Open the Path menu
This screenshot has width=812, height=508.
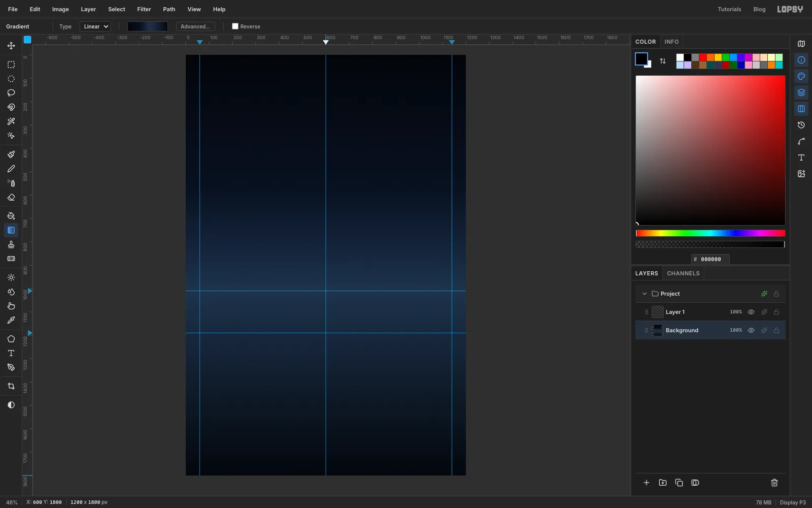click(169, 9)
